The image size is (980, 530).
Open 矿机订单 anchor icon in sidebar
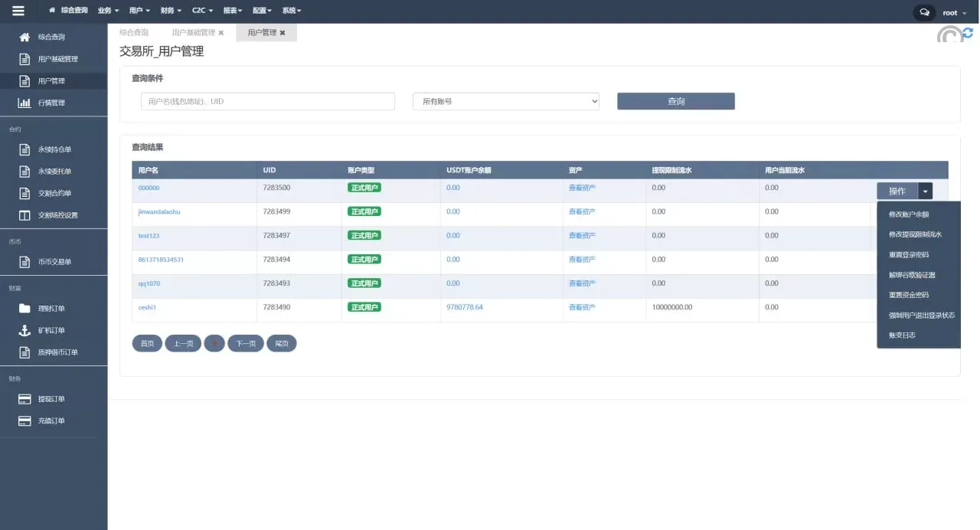coord(24,330)
